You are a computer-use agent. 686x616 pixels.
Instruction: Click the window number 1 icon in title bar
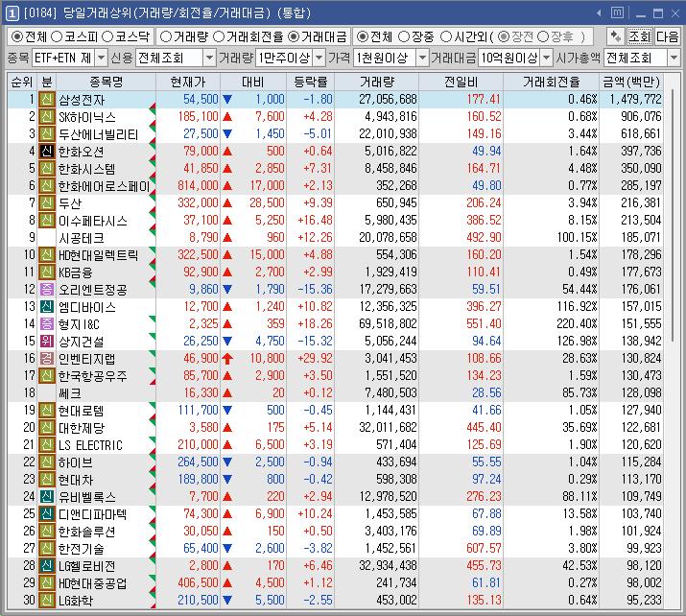click(12, 13)
